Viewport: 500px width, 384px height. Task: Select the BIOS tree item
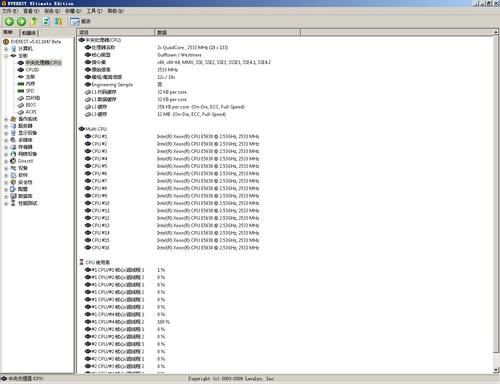(31, 105)
